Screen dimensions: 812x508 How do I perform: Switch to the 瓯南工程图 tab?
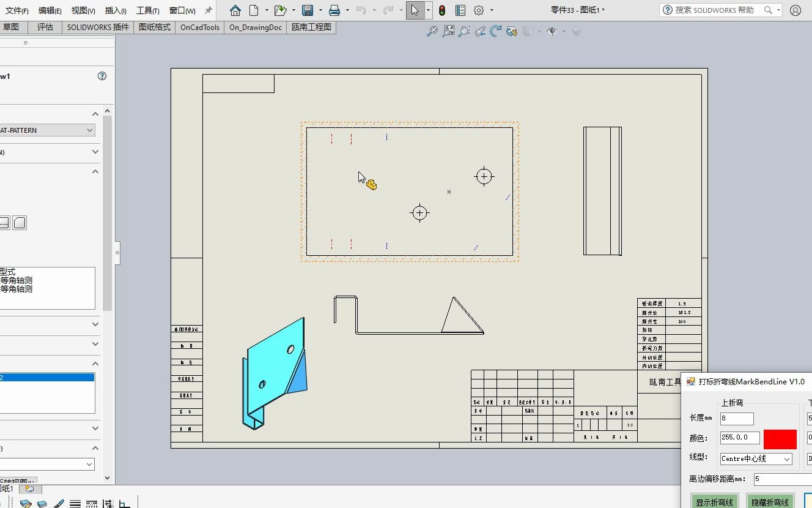(312, 28)
